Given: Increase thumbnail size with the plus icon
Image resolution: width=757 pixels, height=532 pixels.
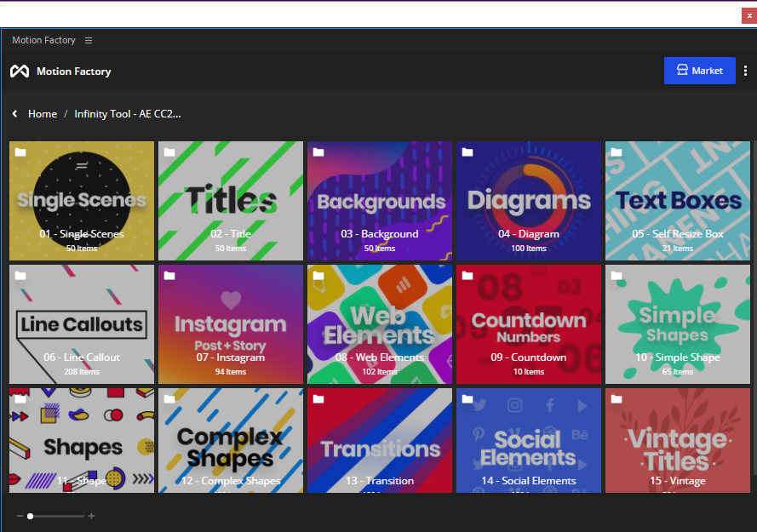Looking at the screenshot, I should [91, 516].
